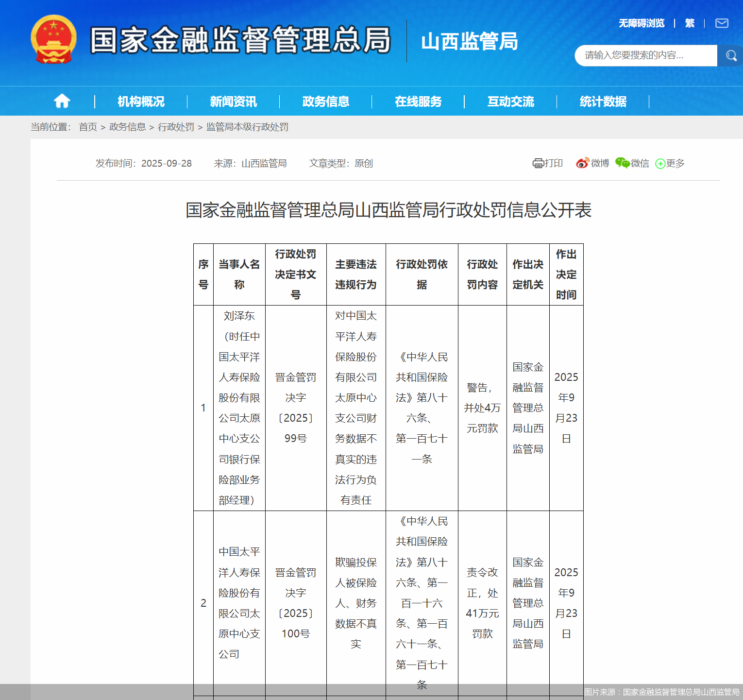Click the search magnifier button
The width and height of the screenshot is (743, 700).
click(x=730, y=55)
